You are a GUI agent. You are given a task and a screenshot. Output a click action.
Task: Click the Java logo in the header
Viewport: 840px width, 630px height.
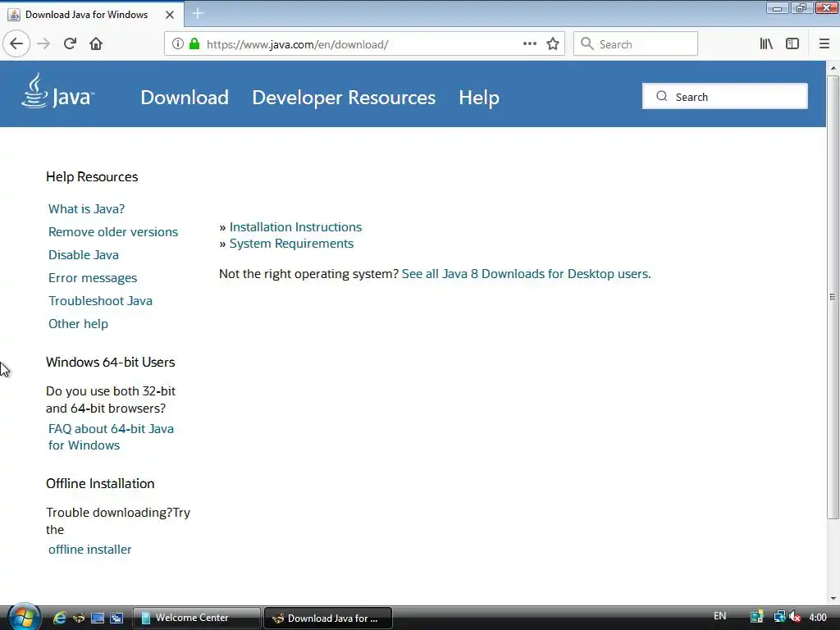[x=58, y=92]
